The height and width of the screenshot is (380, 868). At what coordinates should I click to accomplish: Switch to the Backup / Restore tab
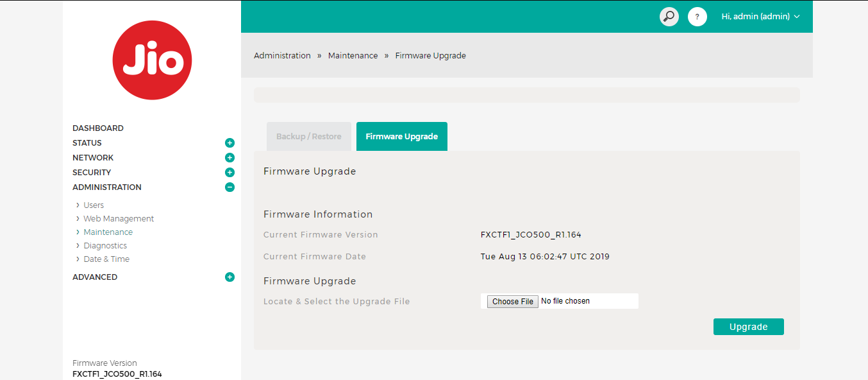point(308,137)
